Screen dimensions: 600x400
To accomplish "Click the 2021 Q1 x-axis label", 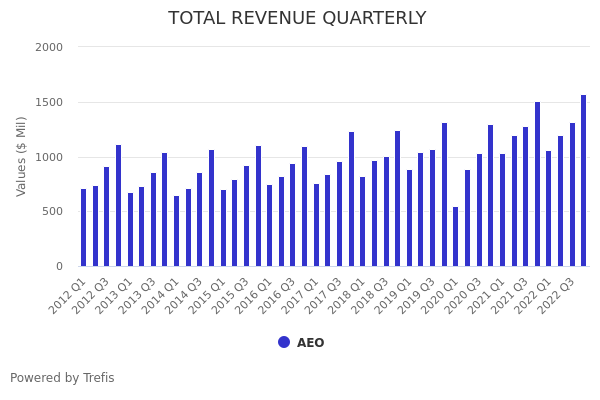I will point(486,297).
